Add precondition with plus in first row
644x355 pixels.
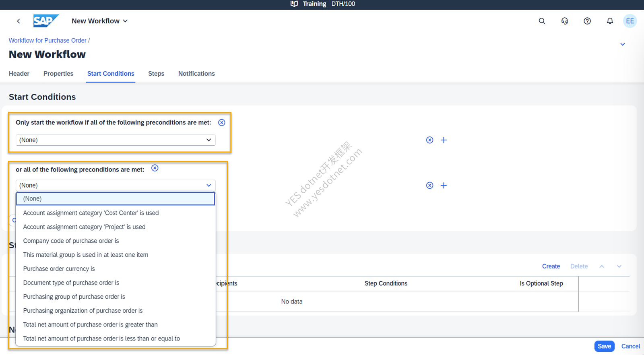pos(444,140)
